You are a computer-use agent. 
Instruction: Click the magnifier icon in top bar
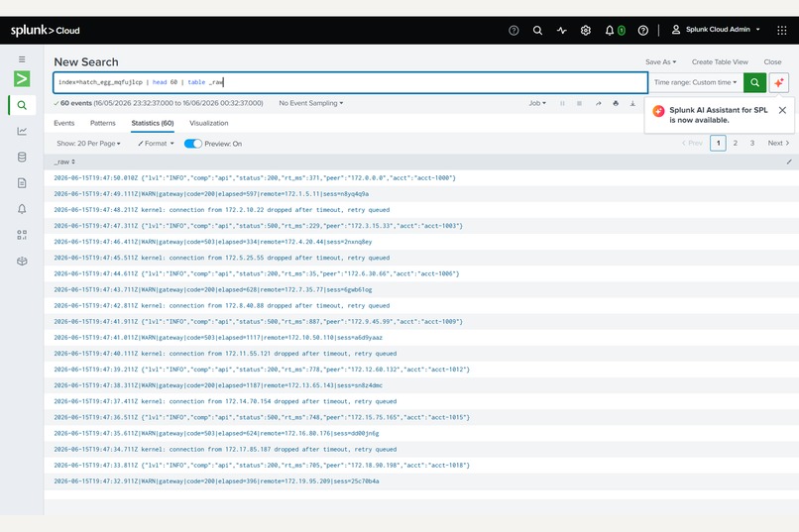coord(537,31)
